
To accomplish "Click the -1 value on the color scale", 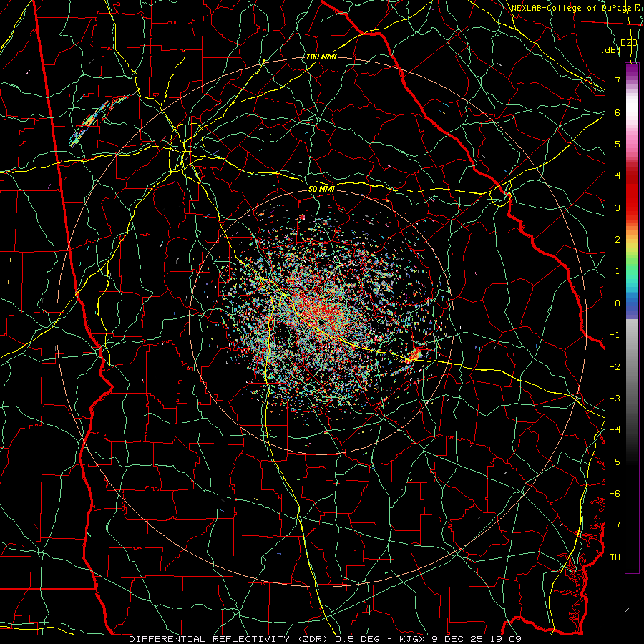I will point(615,335).
